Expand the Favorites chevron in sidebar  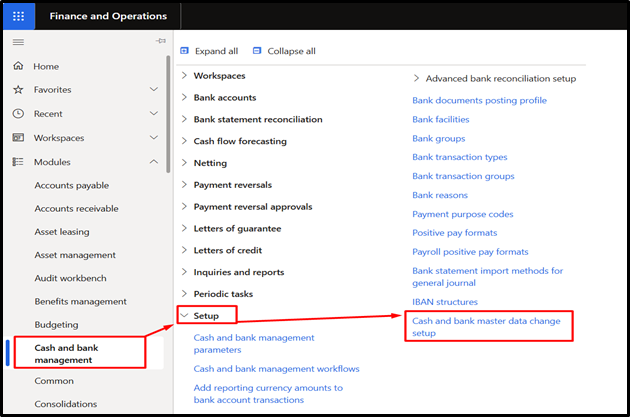coord(153,90)
